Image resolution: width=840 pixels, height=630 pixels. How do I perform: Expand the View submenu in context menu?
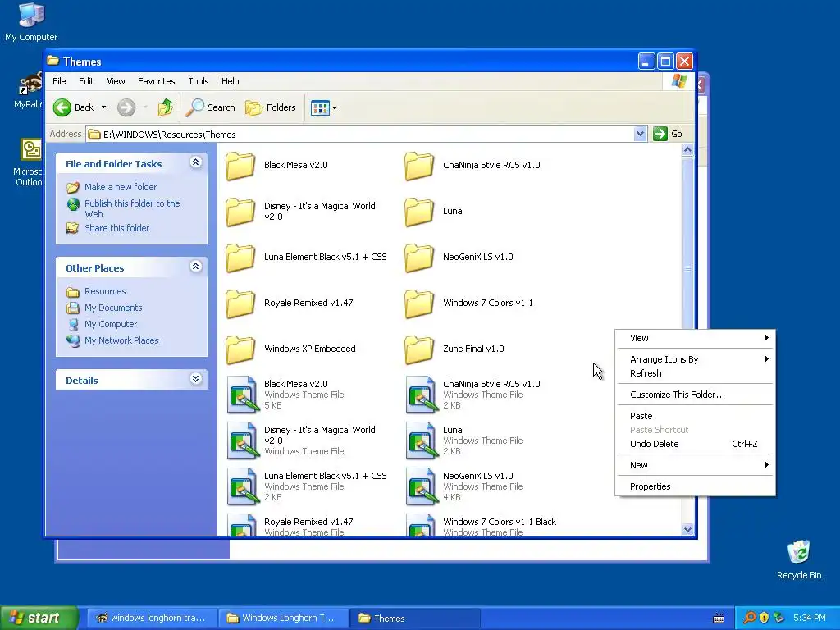point(696,338)
